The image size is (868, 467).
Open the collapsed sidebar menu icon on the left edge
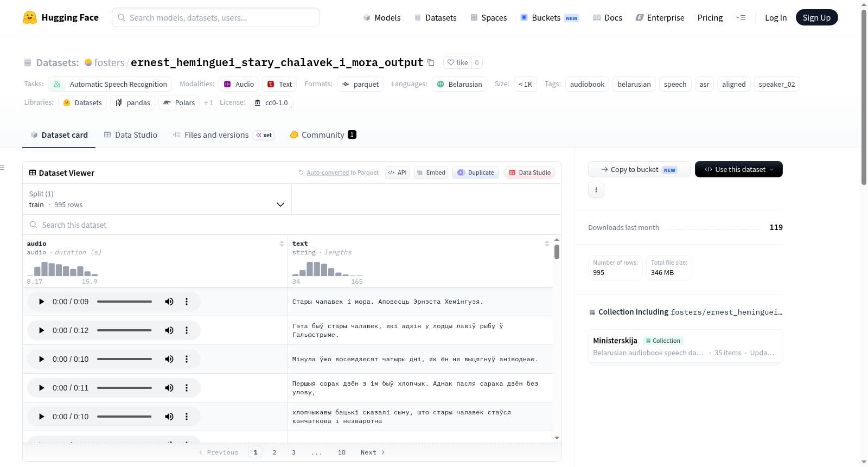pyautogui.click(x=2, y=168)
